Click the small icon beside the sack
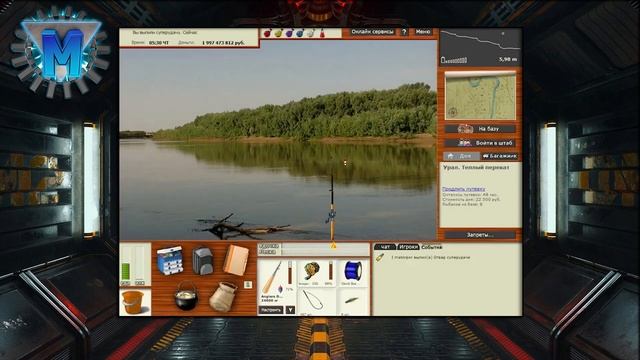The height and width of the screenshot is (360, 640). [x=248, y=284]
